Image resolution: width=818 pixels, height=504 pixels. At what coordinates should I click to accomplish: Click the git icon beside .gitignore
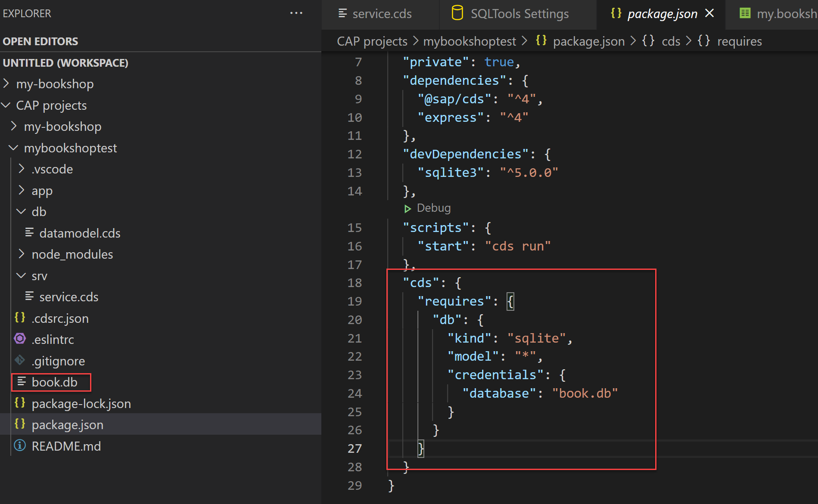(20, 360)
